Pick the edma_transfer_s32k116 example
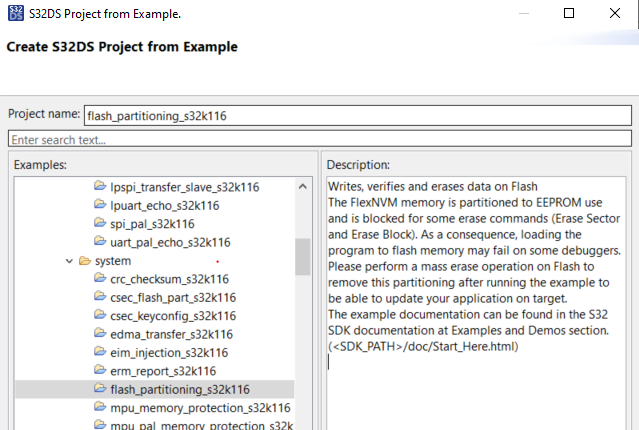The image size is (639, 430). (x=172, y=334)
